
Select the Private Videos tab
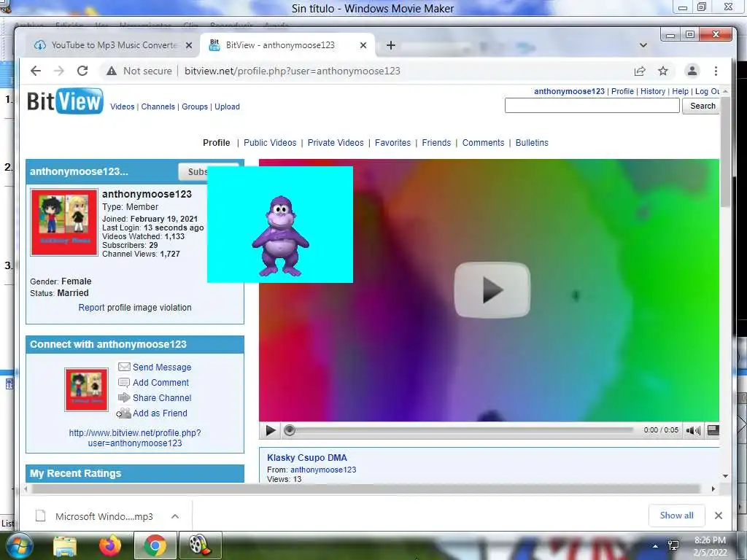[336, 143]
